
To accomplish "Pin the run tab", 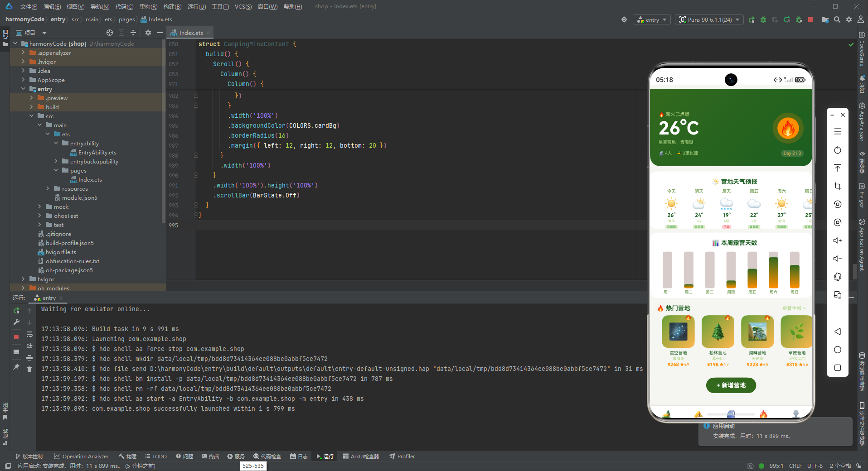I will coord(16,367).
